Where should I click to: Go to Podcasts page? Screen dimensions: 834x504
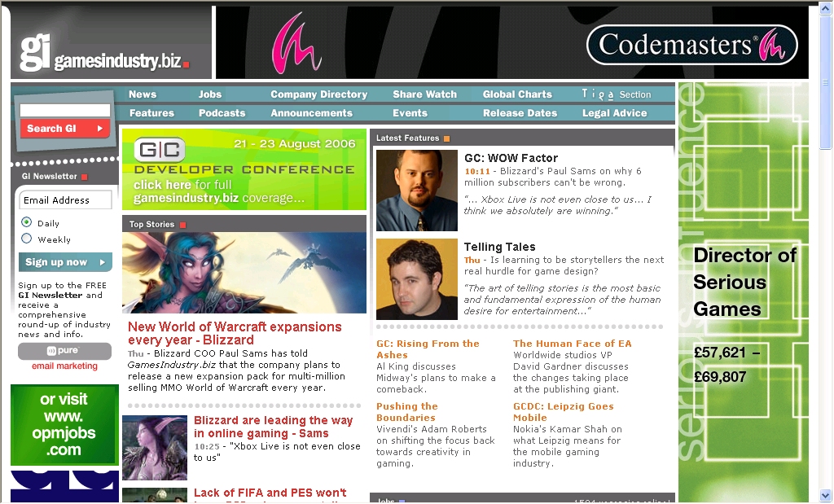[x=222, y=112]
